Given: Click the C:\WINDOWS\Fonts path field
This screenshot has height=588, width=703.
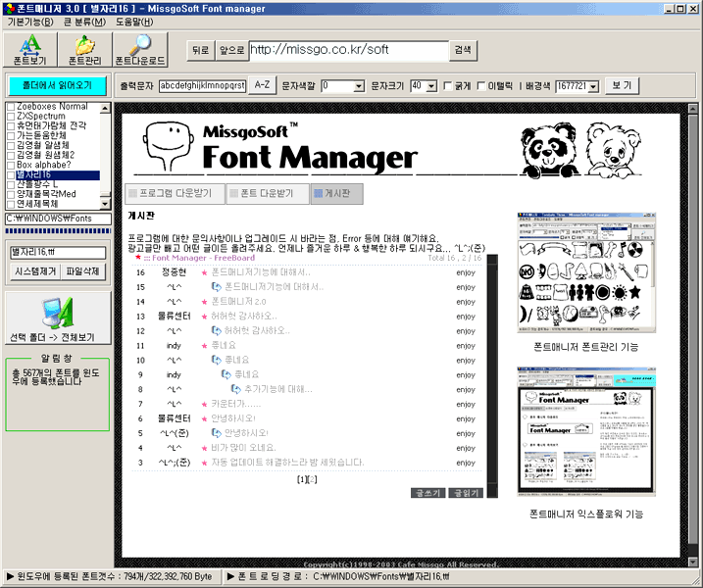Looking at the screenshot, I should pos(58,219).
